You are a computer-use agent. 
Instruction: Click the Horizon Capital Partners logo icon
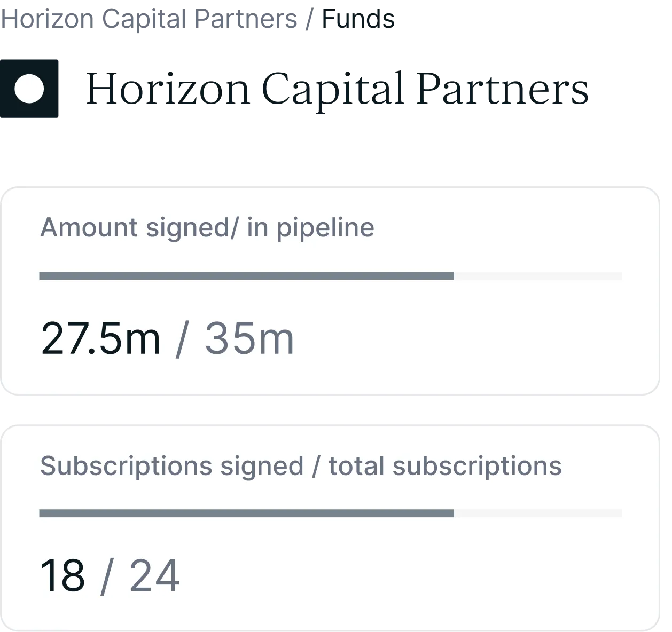point(29,89)
